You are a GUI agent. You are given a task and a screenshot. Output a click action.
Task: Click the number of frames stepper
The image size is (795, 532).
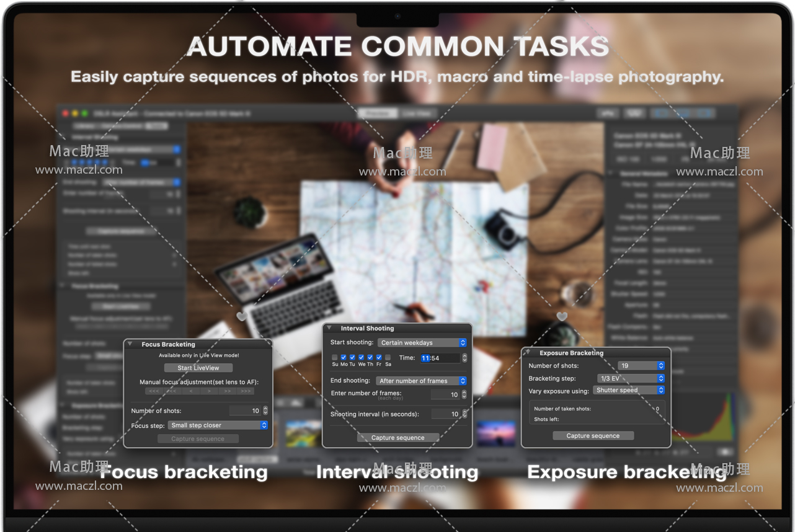(x=464, y=394)
